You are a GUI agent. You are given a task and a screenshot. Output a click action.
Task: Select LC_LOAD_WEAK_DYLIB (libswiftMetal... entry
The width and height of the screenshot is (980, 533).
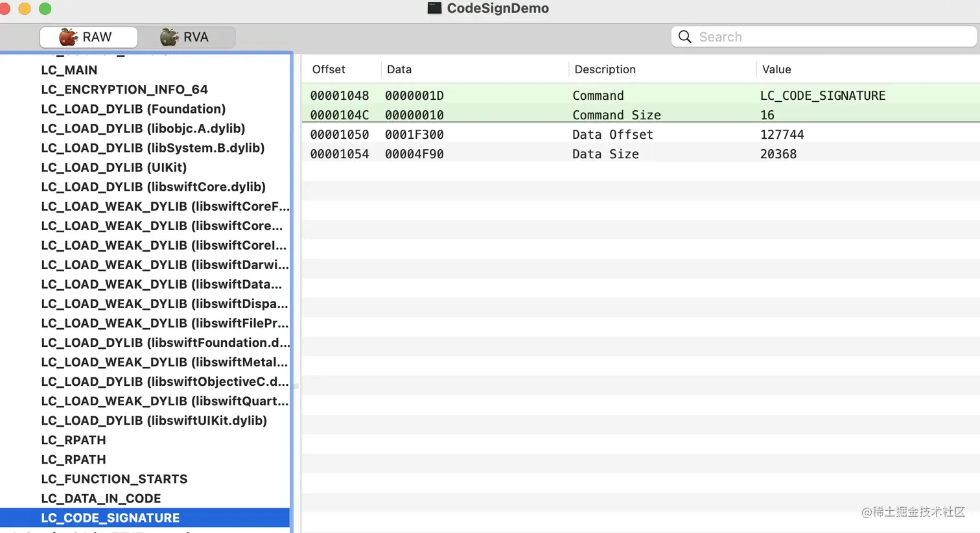coord(165,362)
